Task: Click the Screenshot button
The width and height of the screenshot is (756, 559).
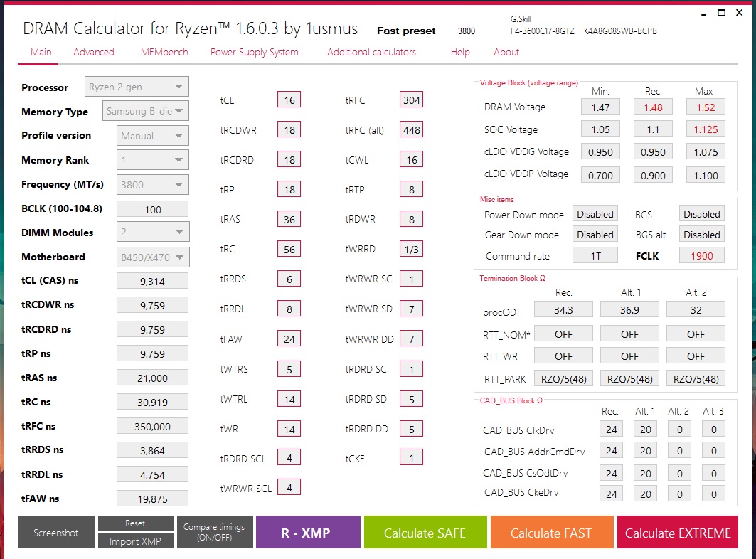Action: [x=56, y=532]
